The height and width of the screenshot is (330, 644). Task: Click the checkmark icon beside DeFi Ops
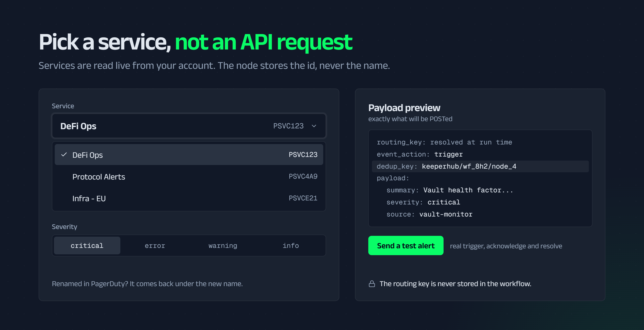pyautogui.click(x=64, y=155)
